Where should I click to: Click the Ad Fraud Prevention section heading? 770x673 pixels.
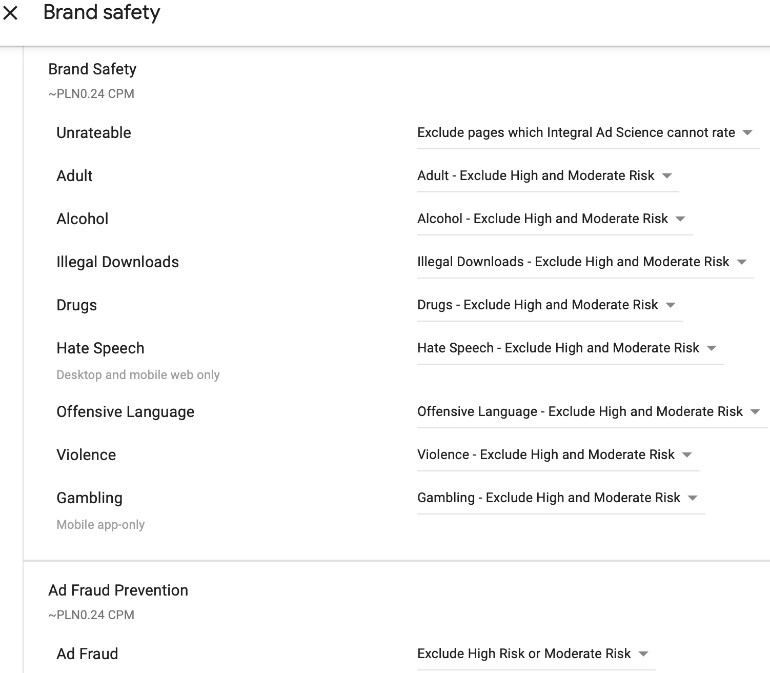[118, 590]
